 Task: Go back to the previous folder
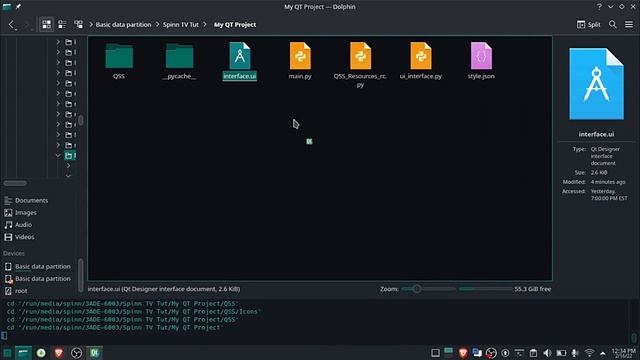click(x=11, y=24)
